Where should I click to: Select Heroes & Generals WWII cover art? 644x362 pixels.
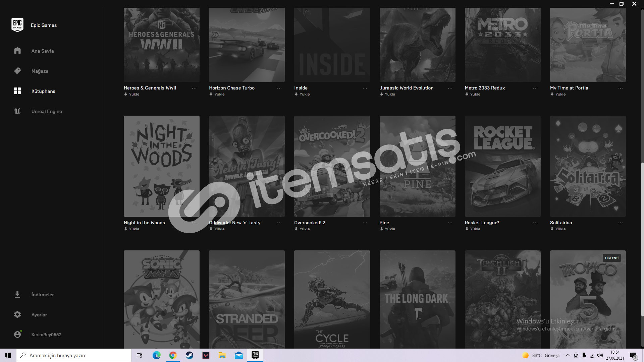tap(162, 45)
